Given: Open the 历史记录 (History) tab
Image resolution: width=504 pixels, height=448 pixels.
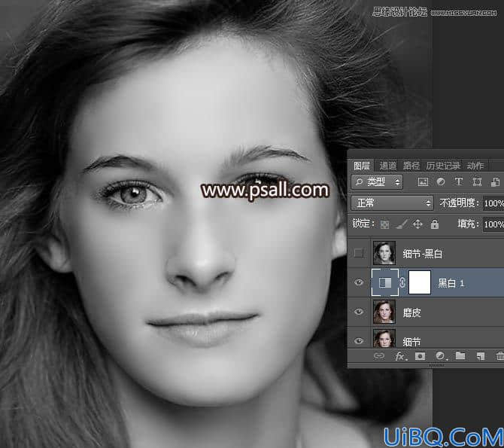Looking at the screenshot, I should click(x=443, y=166).
